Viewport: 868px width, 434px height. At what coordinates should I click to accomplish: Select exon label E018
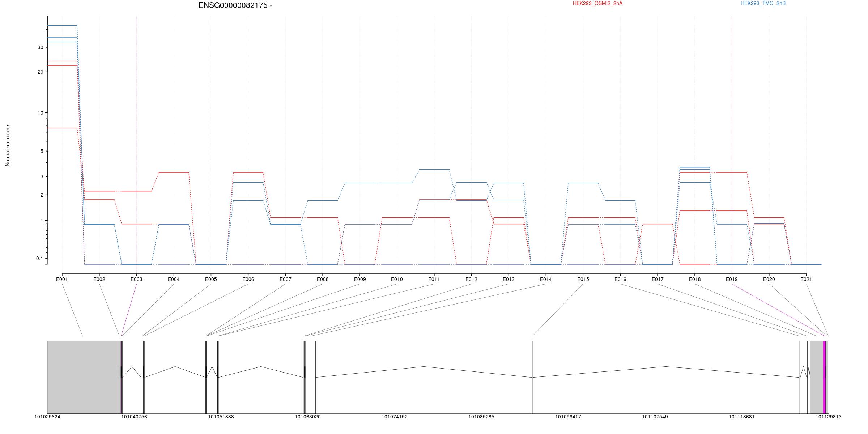(x=695, y=279)
